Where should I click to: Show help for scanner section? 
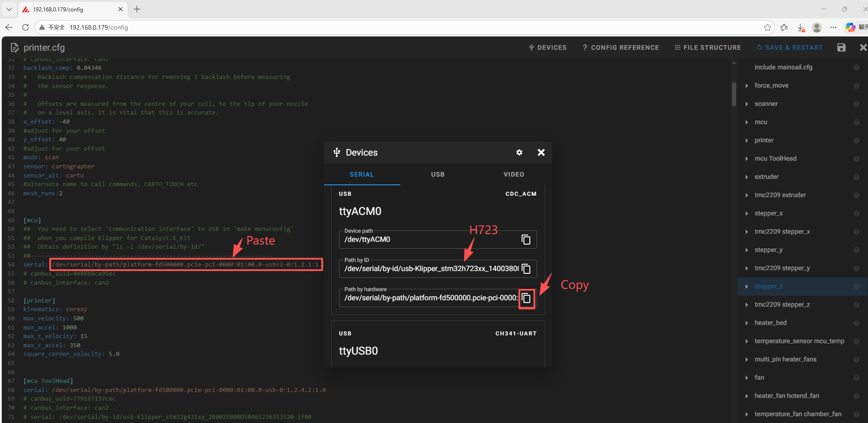[857, 104]
